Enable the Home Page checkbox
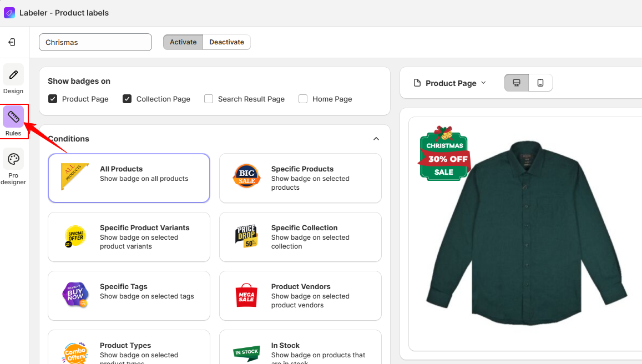This screenshot has height=364, width=642. tap(303, 99)
